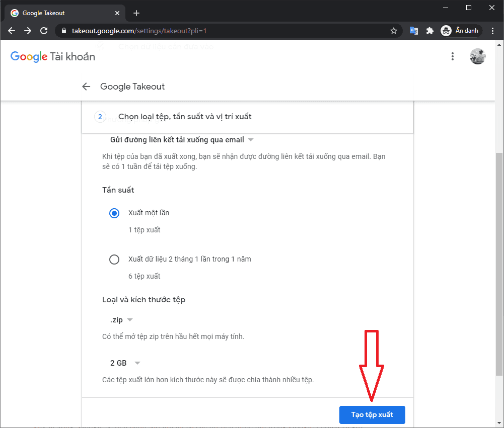Screen dimensions: 504x428
Task: Click the 6 tệp xuất text
Action: tap(144, 276)
